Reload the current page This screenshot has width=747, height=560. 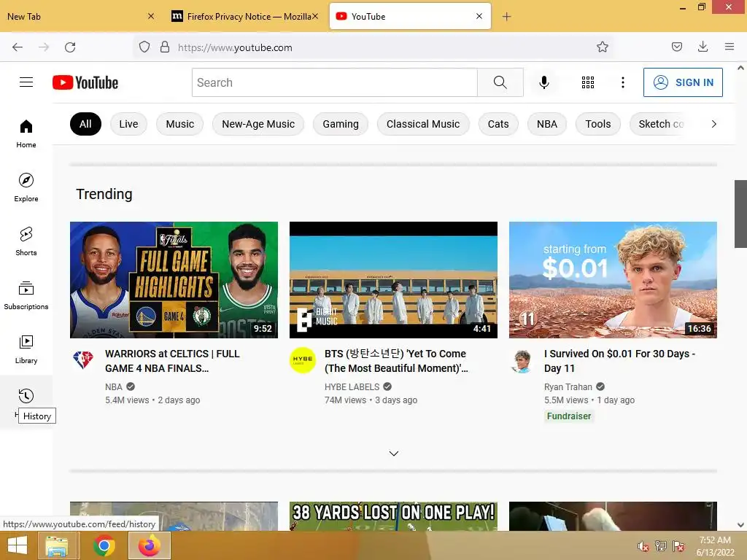pos(70,47)
